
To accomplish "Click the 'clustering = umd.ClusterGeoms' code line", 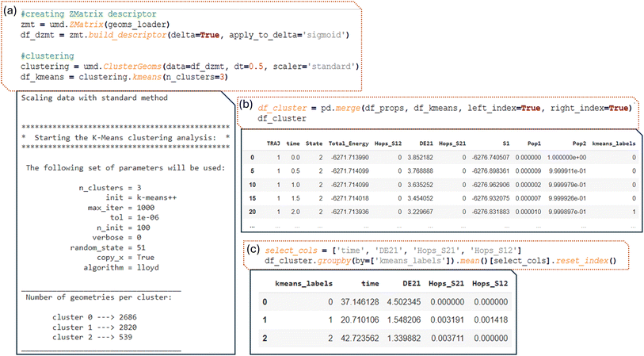I will click(x=190, y=67).
